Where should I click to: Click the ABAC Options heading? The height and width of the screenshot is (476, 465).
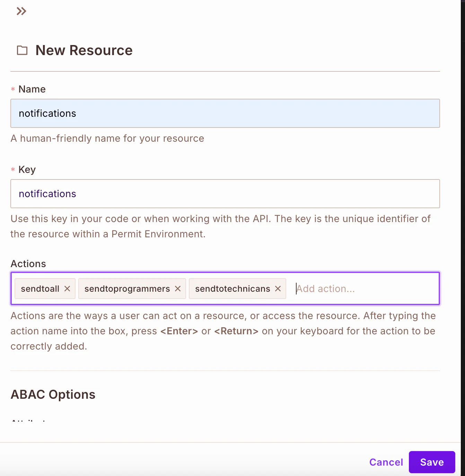click(53, 394)
